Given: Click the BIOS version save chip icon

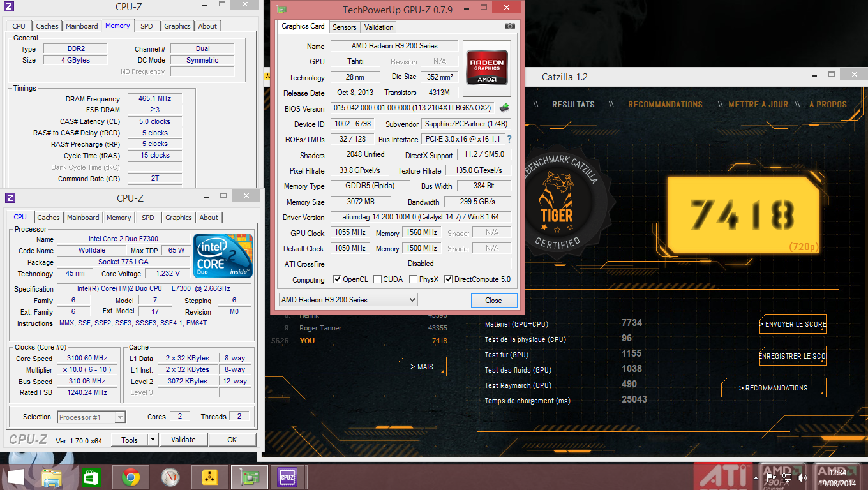Looking at the screenshot, I should (504, 108).
